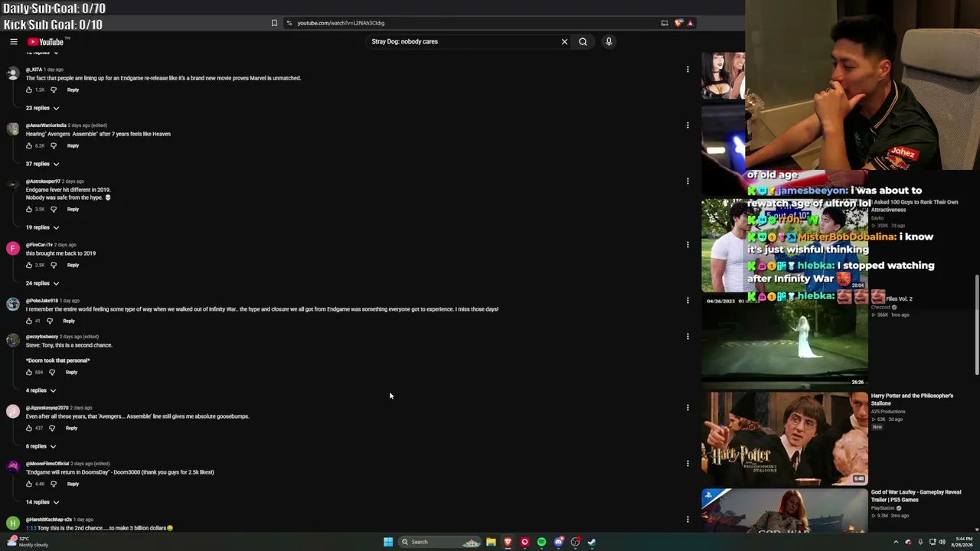Open Discord from the taskbar

pos(559,542)
